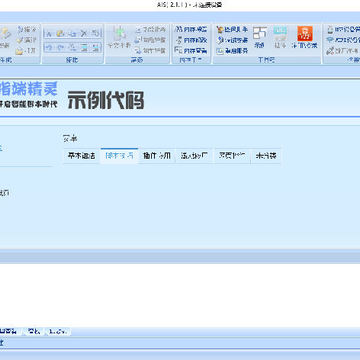360x360 pixels.
Task: Click the keyboard-style tool icon
Action: 280,37
